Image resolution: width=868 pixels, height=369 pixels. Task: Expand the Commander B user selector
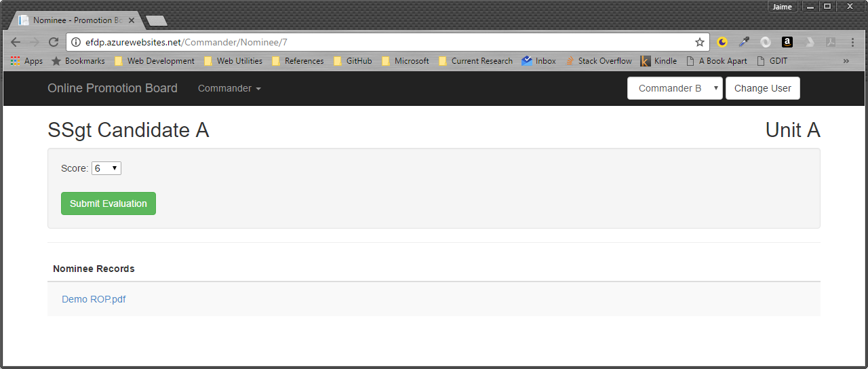click(675, 88)
